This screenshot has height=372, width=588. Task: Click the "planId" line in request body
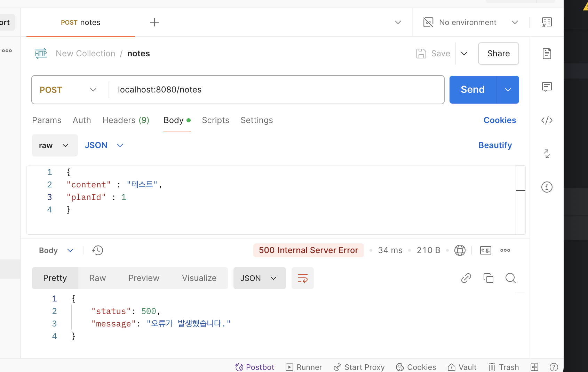coord(96,197)
